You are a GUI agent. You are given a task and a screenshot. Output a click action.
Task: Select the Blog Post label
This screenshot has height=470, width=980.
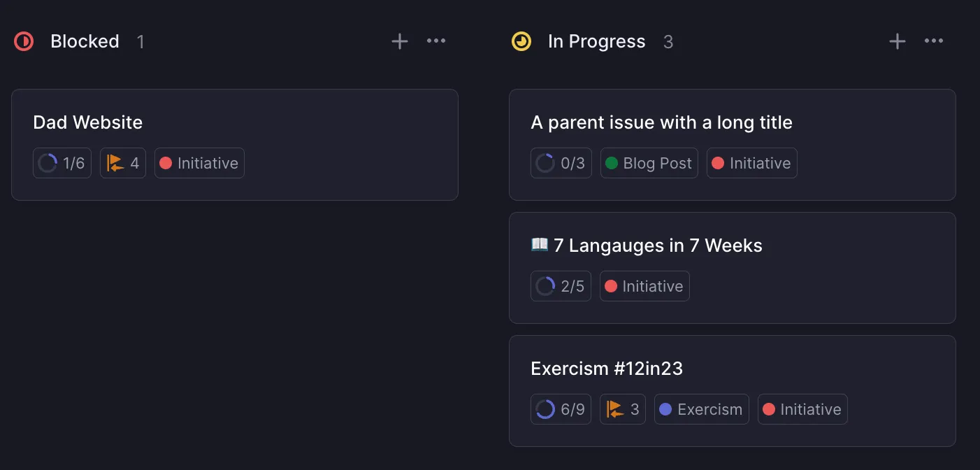[649, 164]
